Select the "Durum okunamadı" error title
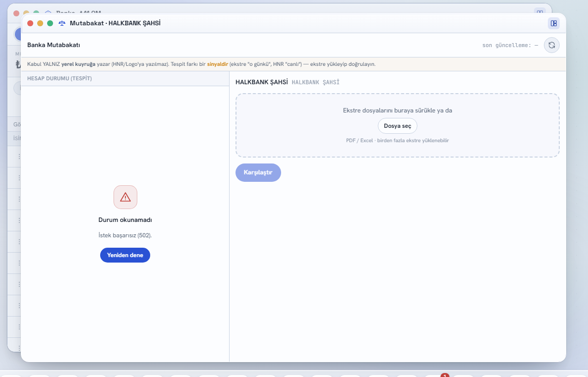 (x=125, y=220)
